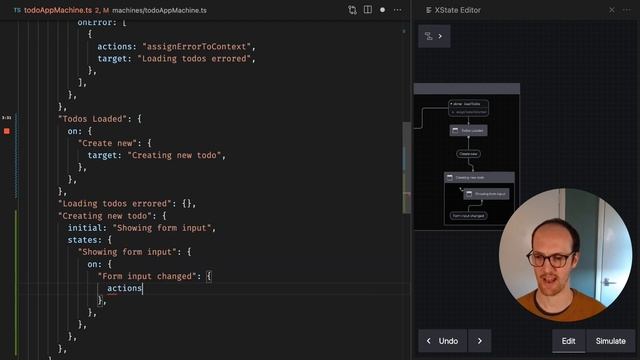Select the Todos Loaded state node in diagram
This screenshot has height=360, width=640.
pyautogui.click(x=468, y=131)
